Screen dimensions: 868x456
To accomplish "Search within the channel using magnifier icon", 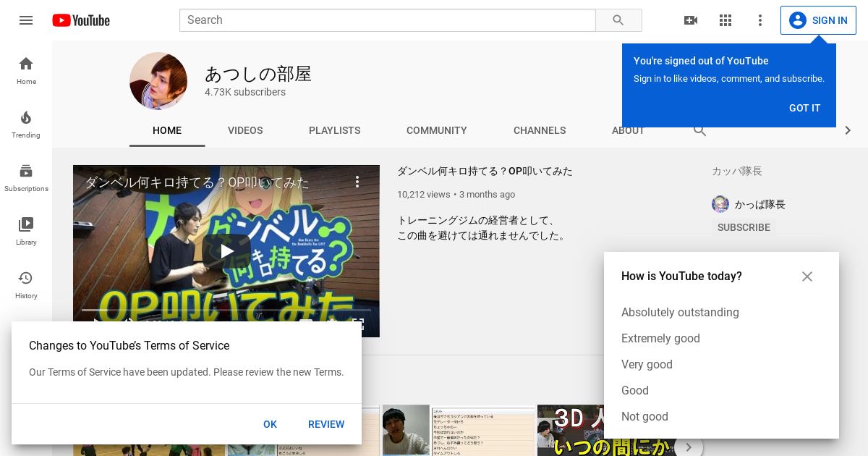I will 699,130.
